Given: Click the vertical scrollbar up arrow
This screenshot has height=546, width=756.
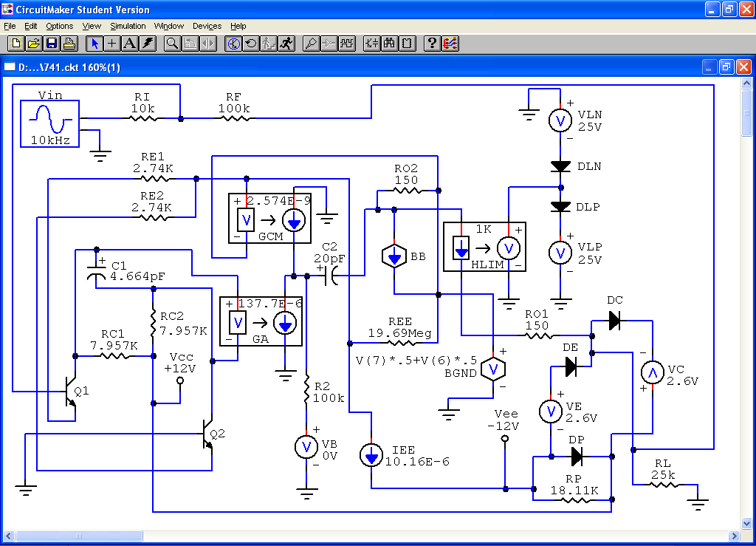Looking at the screenshot, I should [746, 83].
